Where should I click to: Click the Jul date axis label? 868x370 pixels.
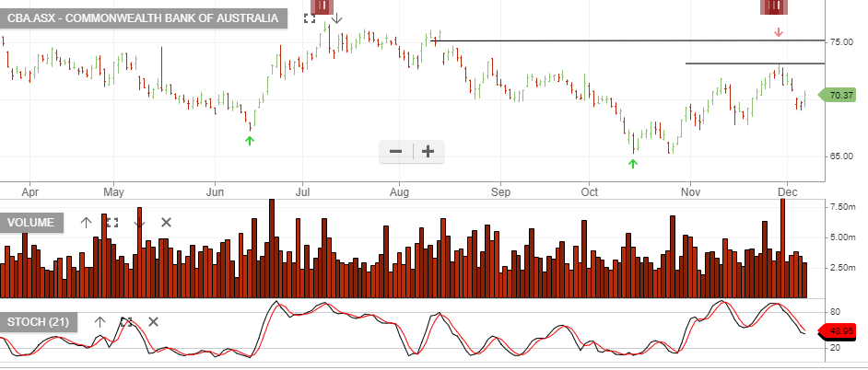(x=302, y=192)
